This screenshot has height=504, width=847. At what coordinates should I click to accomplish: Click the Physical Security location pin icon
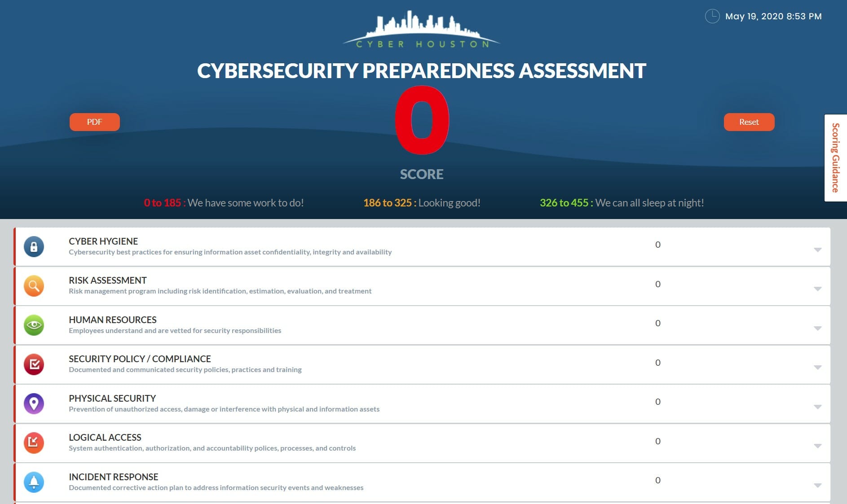click(34, 403)
